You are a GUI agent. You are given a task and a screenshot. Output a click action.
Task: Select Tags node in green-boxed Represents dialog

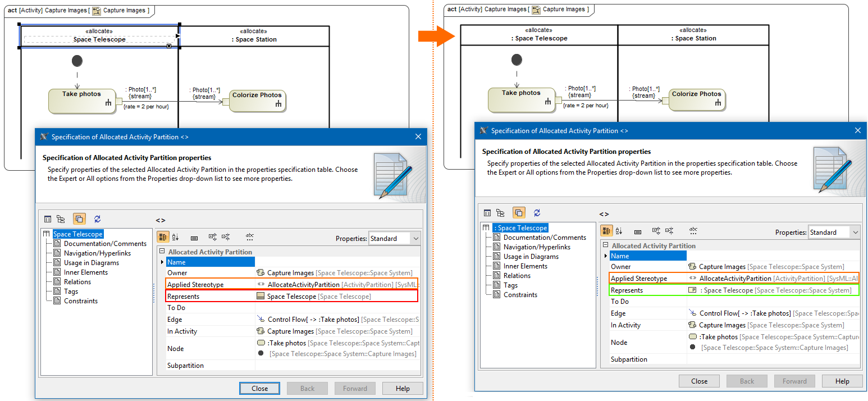click(510, 285)
